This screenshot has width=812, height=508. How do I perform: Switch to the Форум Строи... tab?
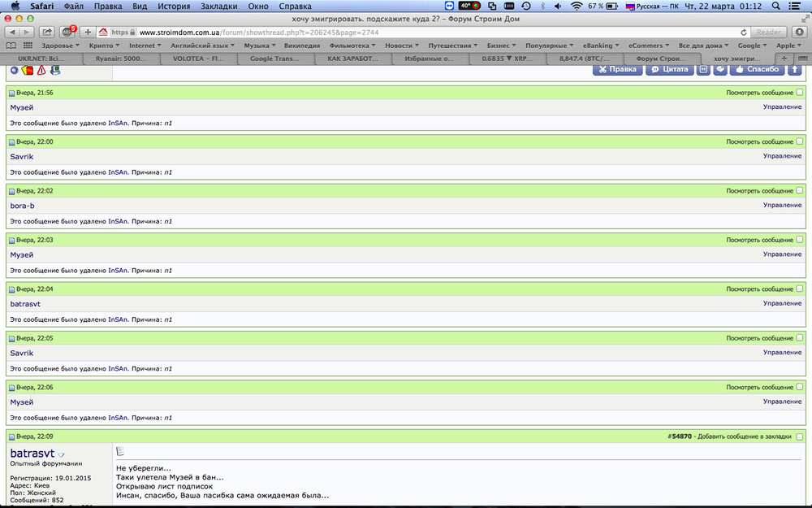[x=661, y=59]
